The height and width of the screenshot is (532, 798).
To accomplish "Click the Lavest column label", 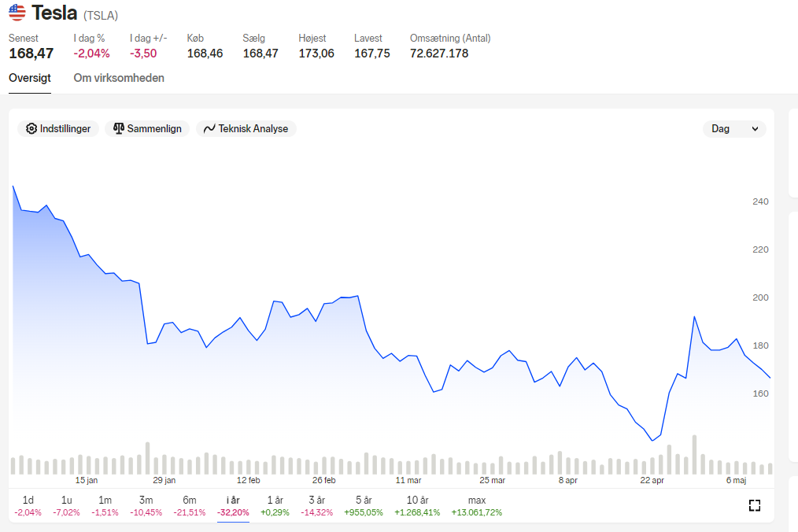I will [x=368, y=39].
